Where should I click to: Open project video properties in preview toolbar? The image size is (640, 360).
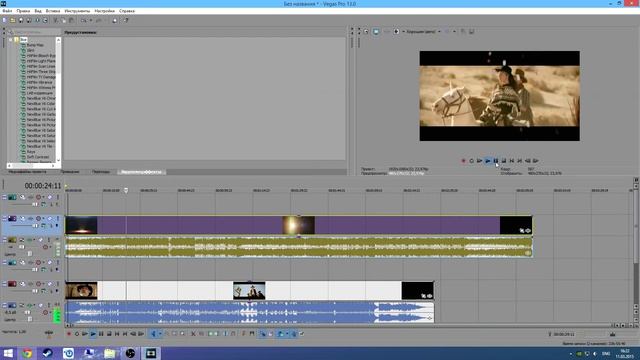pyautogui.click(x=366, y=31)
